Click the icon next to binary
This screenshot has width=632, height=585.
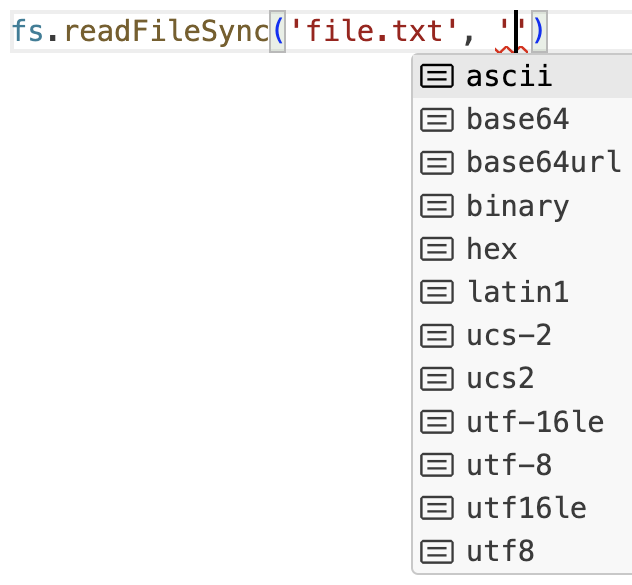pos(437,206)
